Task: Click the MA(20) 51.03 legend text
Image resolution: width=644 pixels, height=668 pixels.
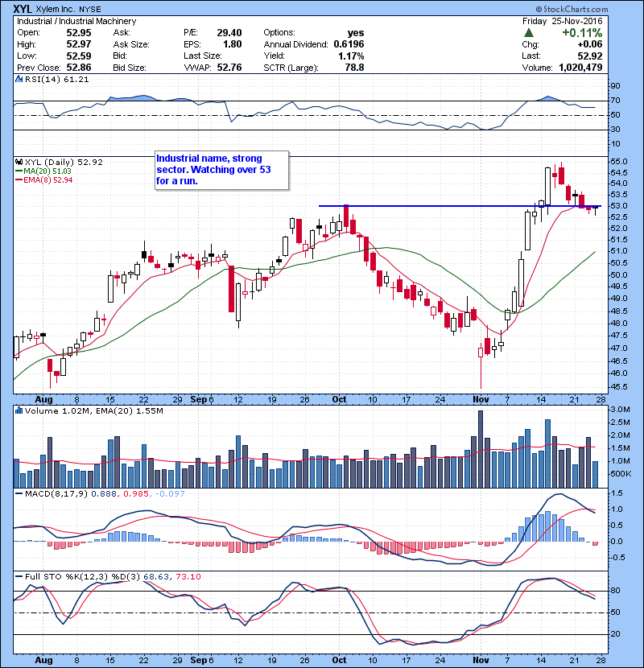Action: click(47, 171)
